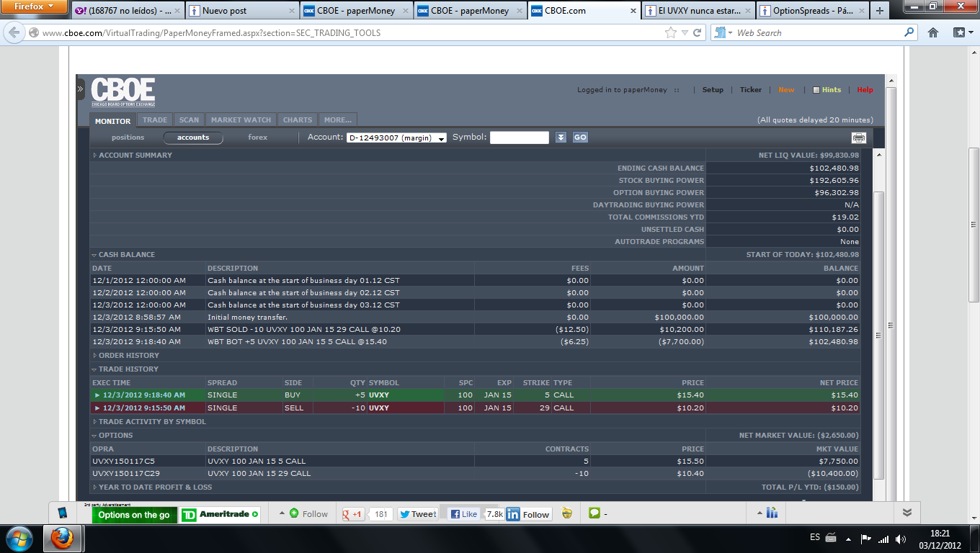Click the red Help link
This screenshot has height=553, width=980.
tap(865, 90)
